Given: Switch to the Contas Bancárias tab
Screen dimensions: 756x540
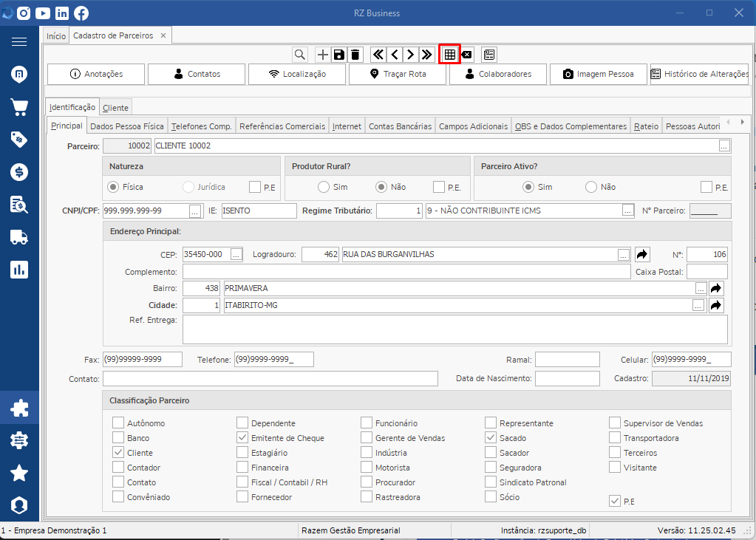Looking at the screenshot, I should pyautogui.click(x=401, y=126).
